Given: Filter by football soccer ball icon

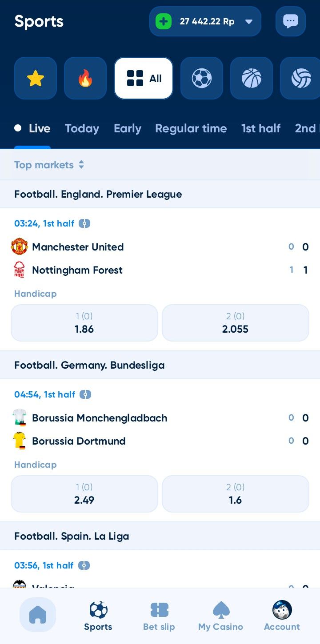Looking at the screenshot, I should click(202, 79).
